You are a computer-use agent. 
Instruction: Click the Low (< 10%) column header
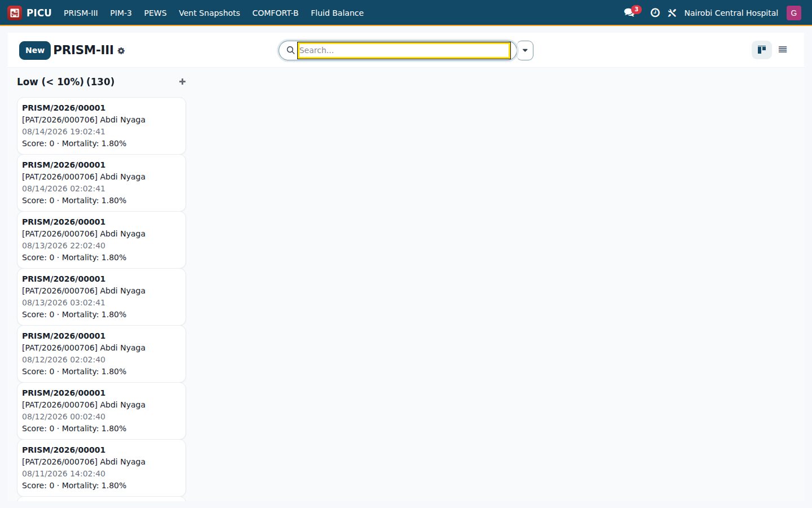coord(65,82)
